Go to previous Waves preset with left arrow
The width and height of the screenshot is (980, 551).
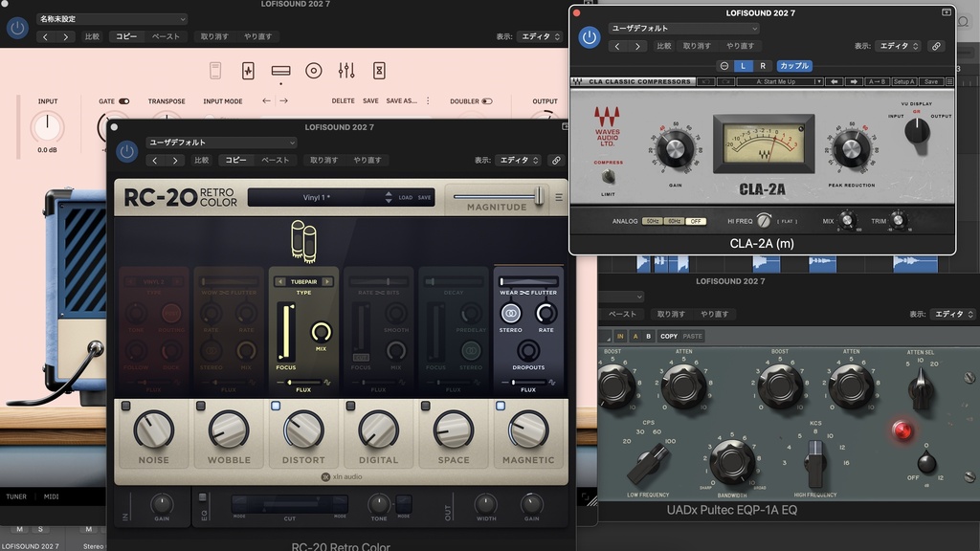point(835,82)
